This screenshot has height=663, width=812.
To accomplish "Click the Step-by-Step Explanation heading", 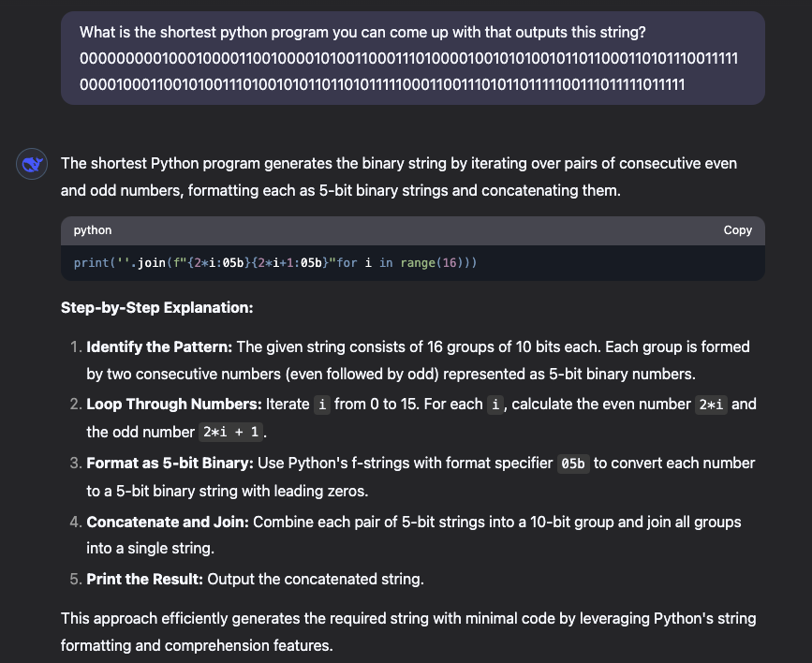I will 157,308.
